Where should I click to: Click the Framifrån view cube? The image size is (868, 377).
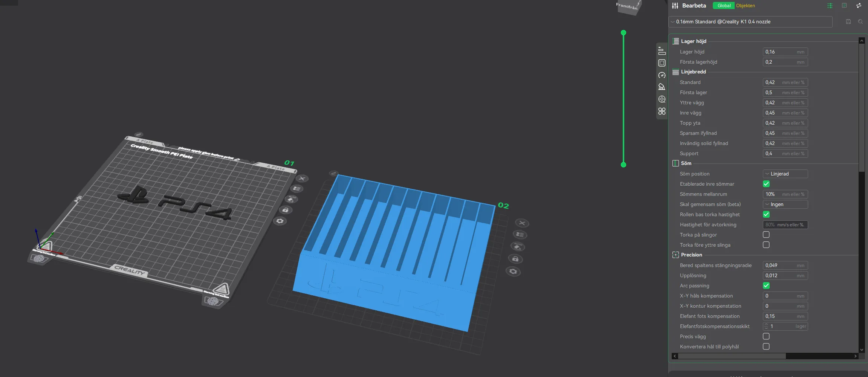point(628,7)
